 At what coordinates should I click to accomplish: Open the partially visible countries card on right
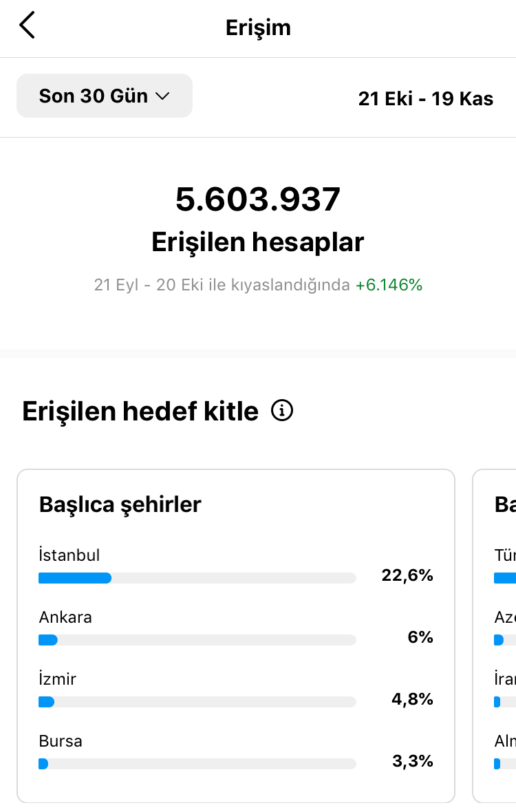pos(494,636)
